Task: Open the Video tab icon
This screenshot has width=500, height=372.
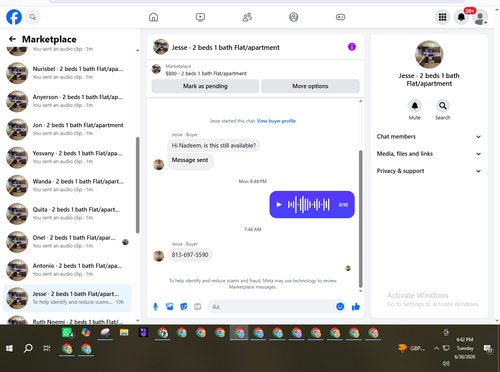Action: 200,17
